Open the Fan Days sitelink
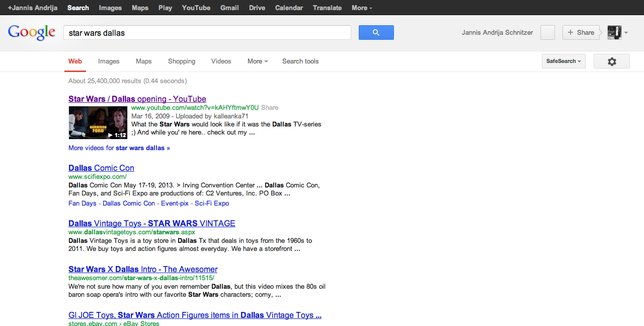The height and width of the screenshot is (326, 644). (82, 203)
